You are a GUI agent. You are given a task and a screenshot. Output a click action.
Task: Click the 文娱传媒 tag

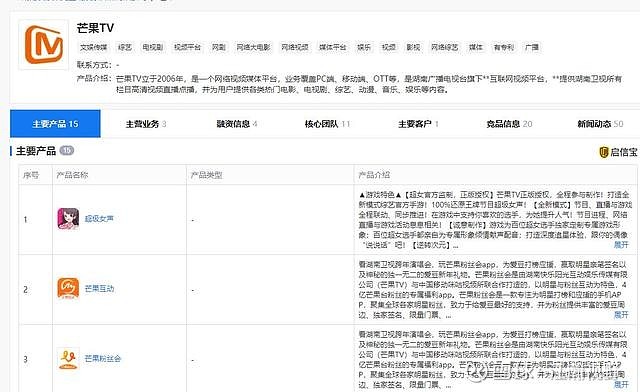tap(93, 47)
